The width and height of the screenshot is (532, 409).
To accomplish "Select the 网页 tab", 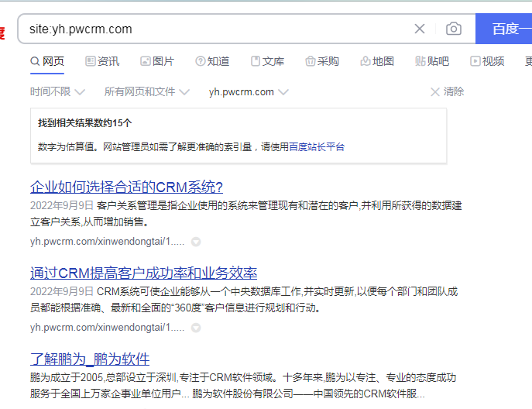I will coord(47,61).
